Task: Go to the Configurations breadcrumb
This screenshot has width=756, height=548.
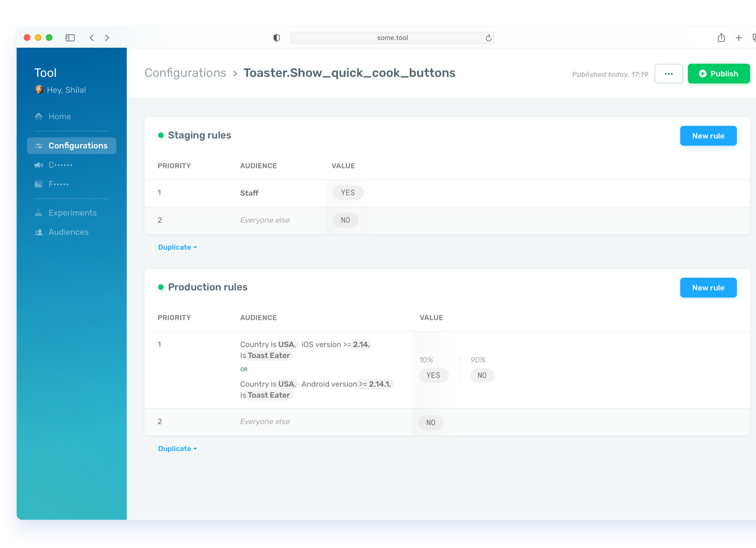Action: (185, 73)
